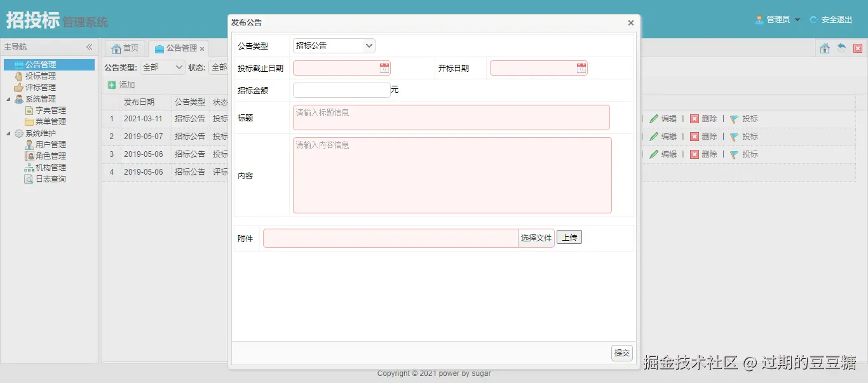Click 删除 in the 2021-03-11 row
868x383 pixels.
pyautogui.click(x=703, y=119)
